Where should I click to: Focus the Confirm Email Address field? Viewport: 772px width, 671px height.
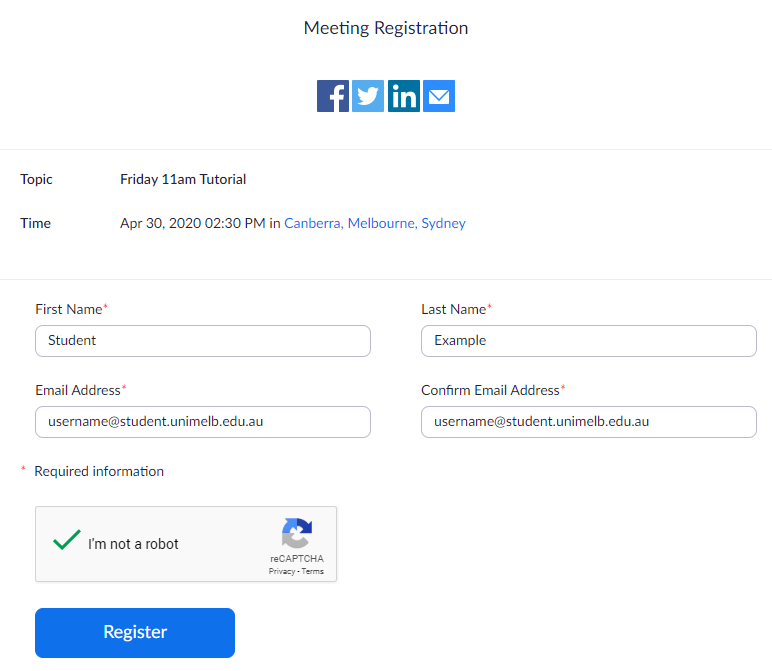pos(589,422)
